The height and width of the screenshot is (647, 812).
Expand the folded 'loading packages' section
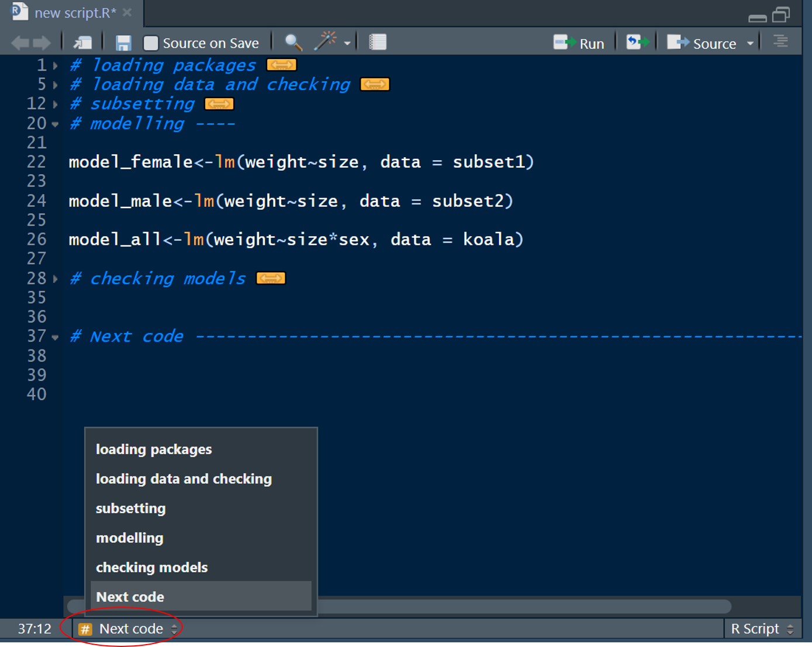pyautogui.click(x=56, y=65)
